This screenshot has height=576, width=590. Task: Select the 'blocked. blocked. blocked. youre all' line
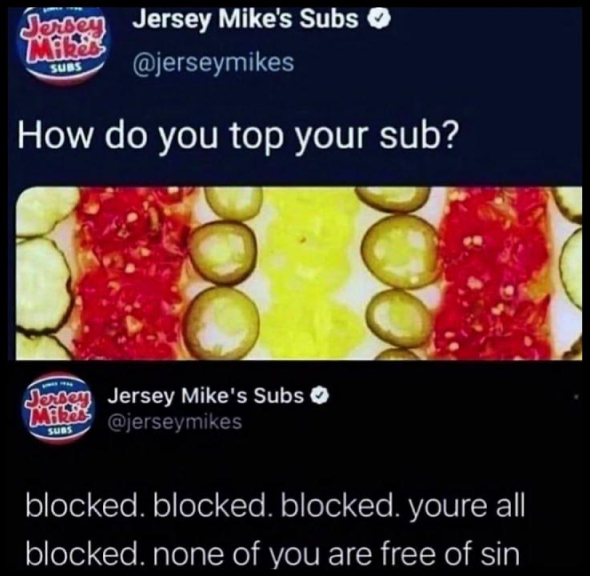pyautogui.click(x=275, y=507)
